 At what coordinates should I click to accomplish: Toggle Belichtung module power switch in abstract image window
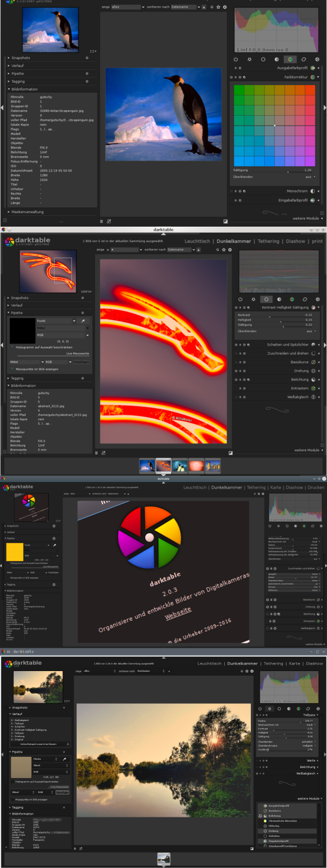[235, 380]
